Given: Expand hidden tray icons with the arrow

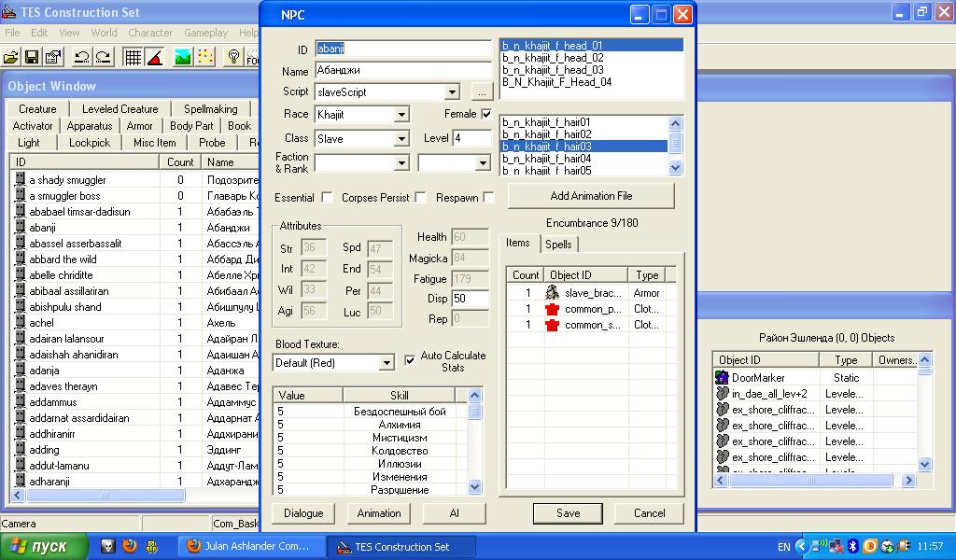Looking at the screenshot, I should click(802, 546).
